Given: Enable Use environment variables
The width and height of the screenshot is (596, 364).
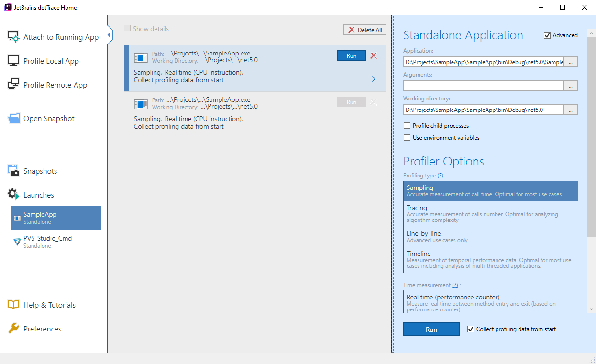Looking at the screenshot, I should [407, 138].
